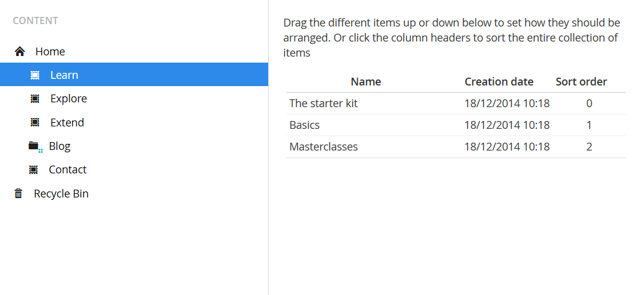The width and height of the screenshot is (644, 295).
Task: Open the Recycle Bin
Action: [61, 193]
